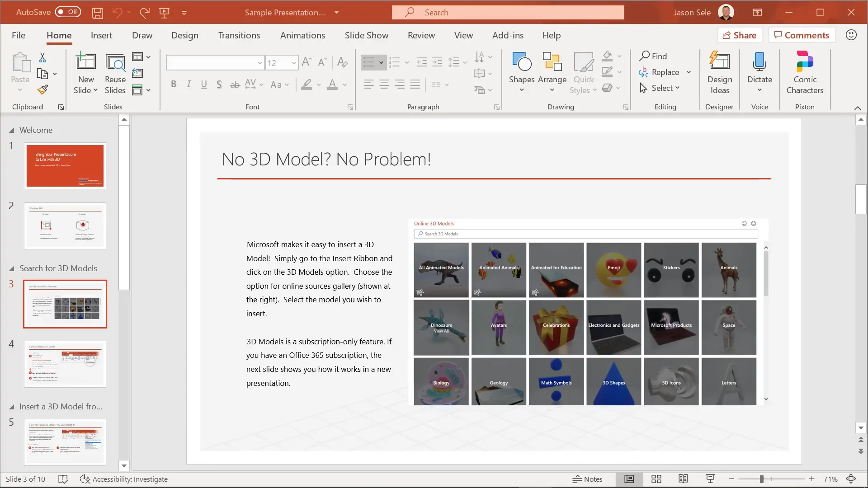Open font color swatch button
This screenshot has height=488, width=868.
[x=332, y=84]
